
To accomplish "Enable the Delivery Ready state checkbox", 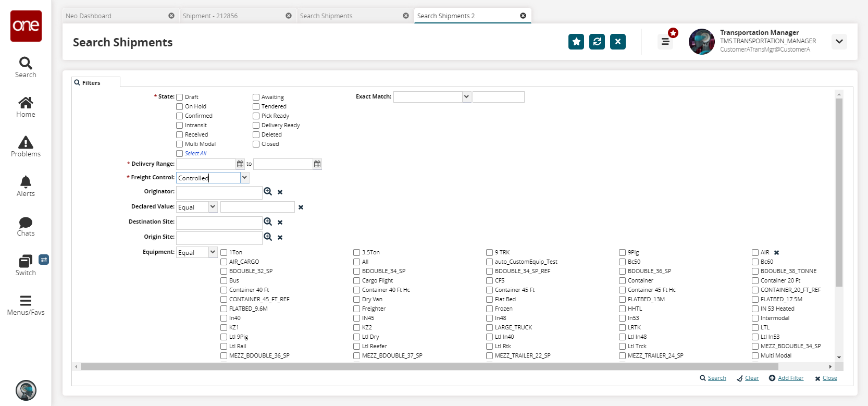I will [x=256, y=125].
